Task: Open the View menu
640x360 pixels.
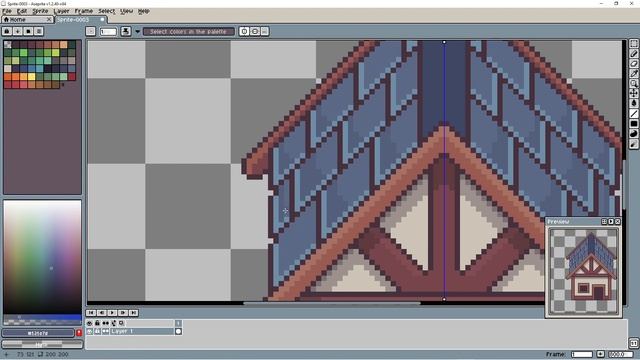Action: click(x=127, y=11)
